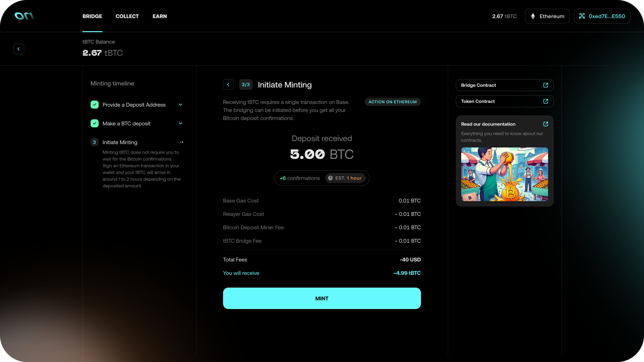Click the step 3 number badge
The image size is (644, 362).
pos(95,142)
